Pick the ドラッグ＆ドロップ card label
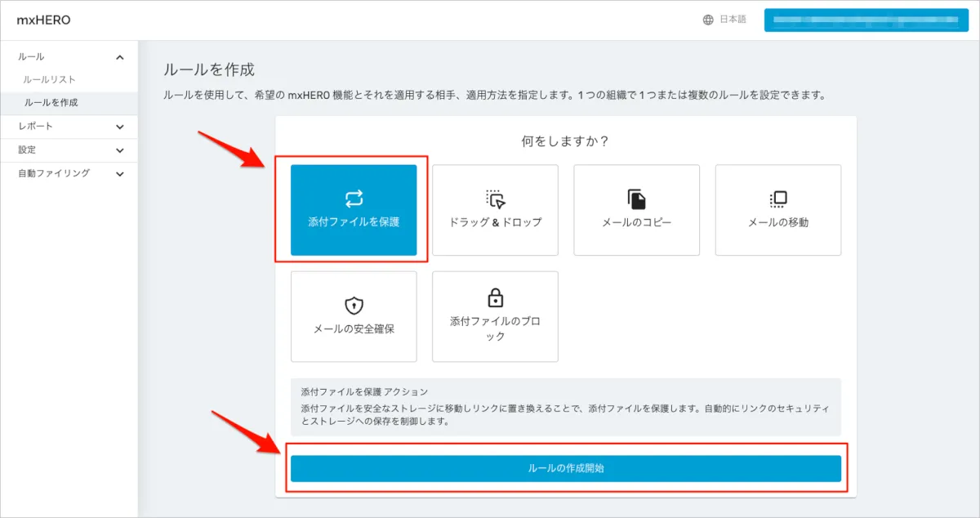 (495, 222)
